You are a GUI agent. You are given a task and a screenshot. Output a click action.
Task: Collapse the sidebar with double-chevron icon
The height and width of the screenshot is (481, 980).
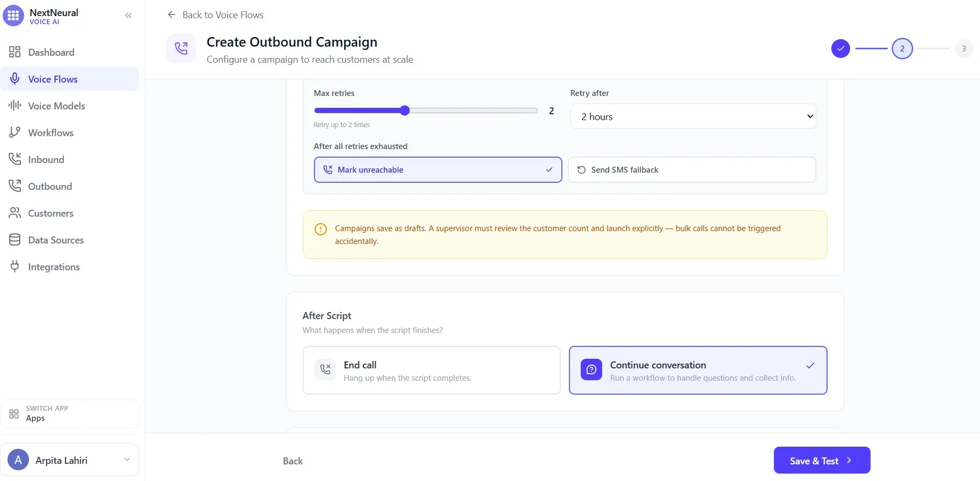(128, 16)
